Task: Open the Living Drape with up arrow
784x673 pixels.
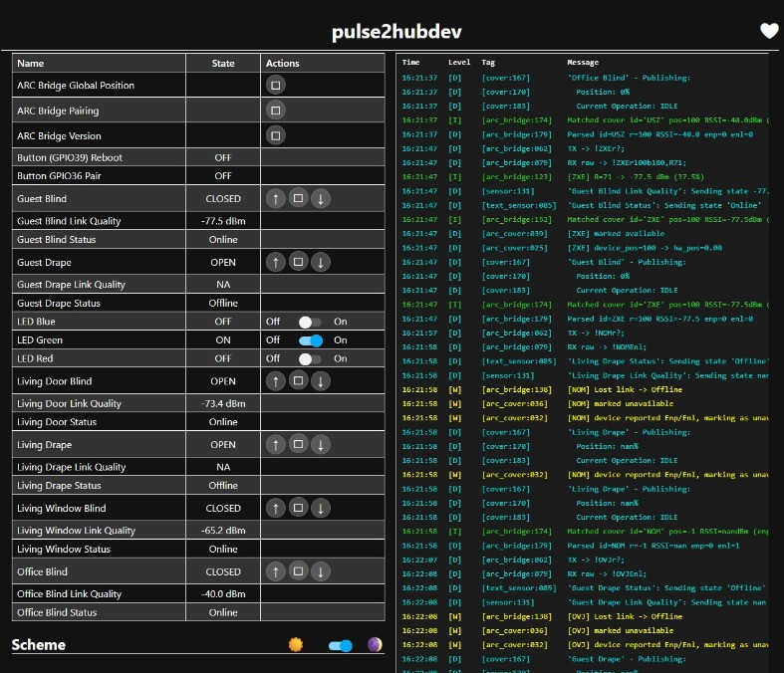Action: (276, 445)
